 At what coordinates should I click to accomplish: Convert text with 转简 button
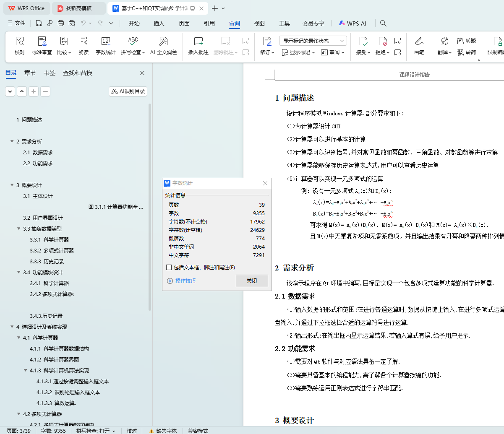pyautogui.click(x=467, y=52)
